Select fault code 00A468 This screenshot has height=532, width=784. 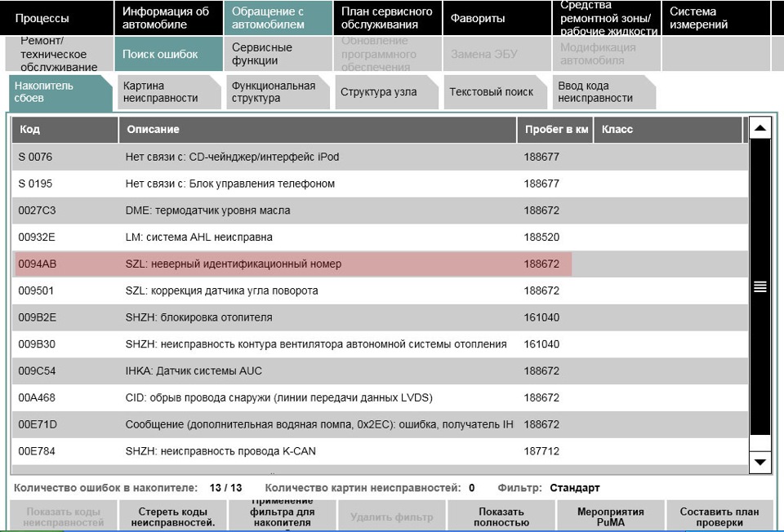click(x=37, y=397)
